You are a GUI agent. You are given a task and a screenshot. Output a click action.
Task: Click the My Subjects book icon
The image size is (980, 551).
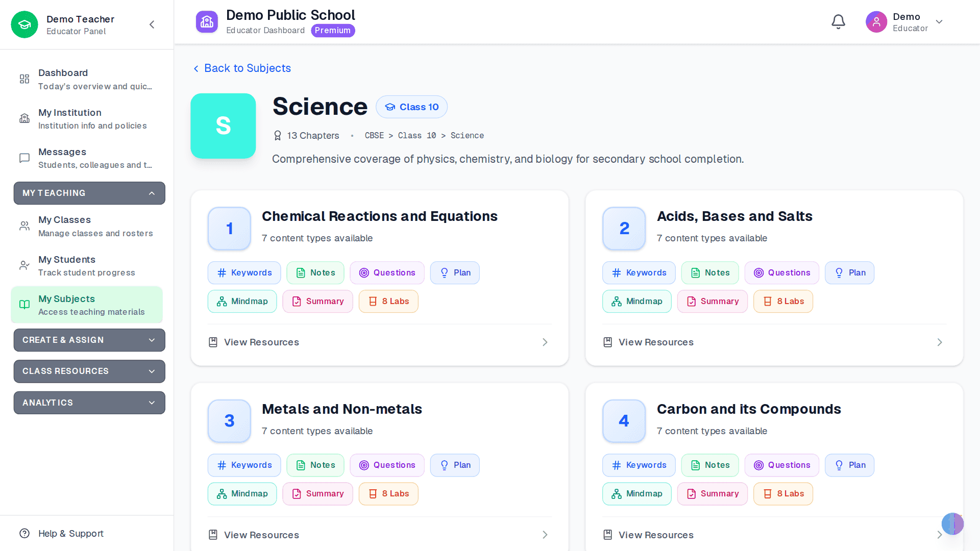click(24, 305)
